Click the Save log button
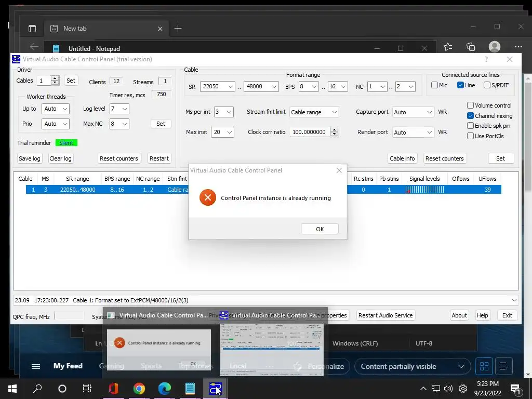 [30, 158]
